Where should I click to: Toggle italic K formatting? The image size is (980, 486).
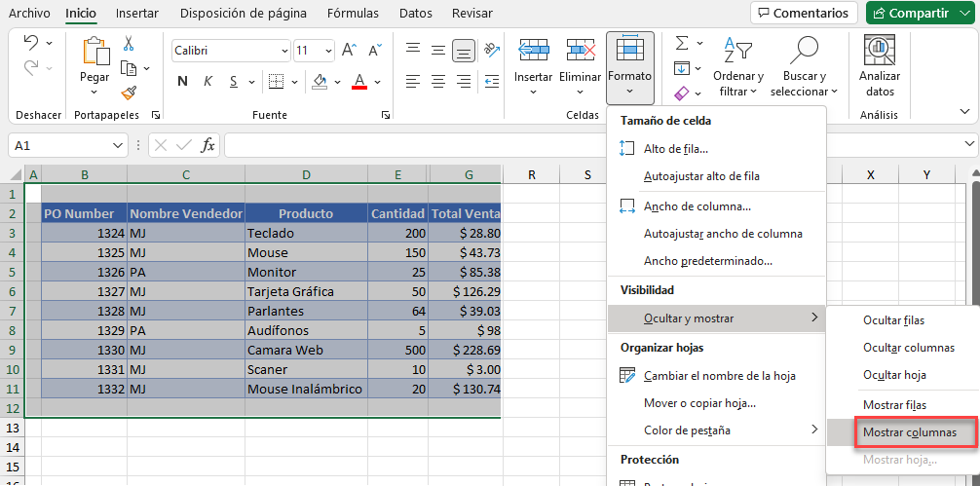pyautogui.click(x=208, y=81)
